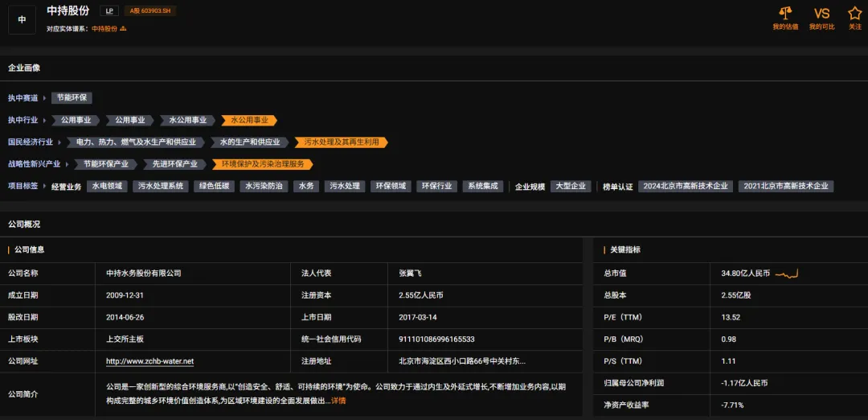868x420 pixels.
Task: Click the LP badge next to company name
Action: (x=109, y=10)
